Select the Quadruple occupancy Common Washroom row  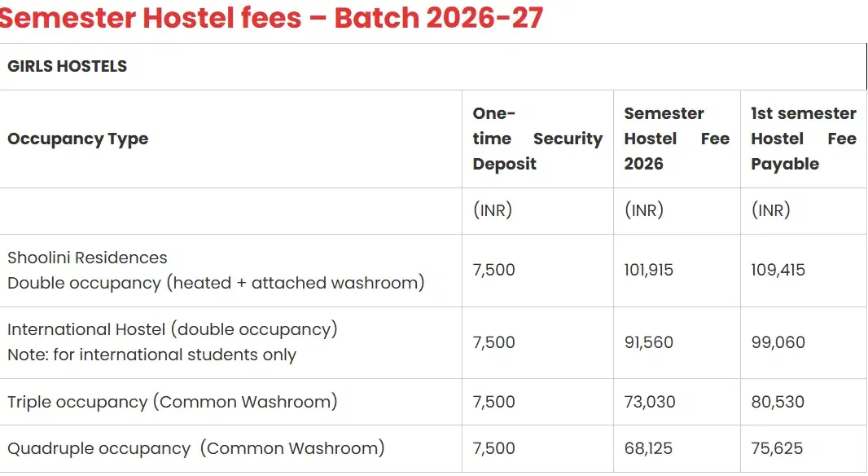coord(195,448)
